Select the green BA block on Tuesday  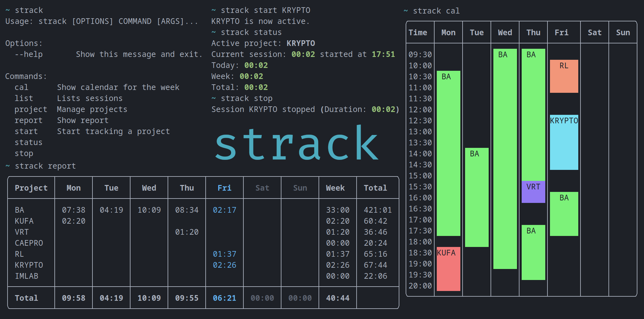pos(477,197)
